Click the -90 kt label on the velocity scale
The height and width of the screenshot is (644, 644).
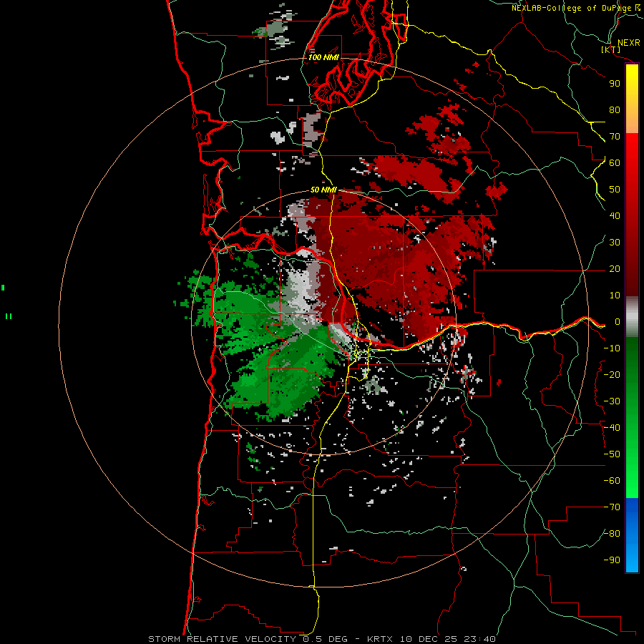(612, 560)
